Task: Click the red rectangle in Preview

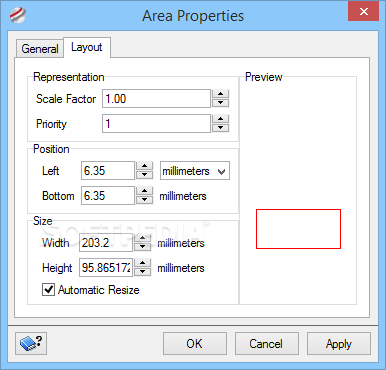Action: (298, 229)
